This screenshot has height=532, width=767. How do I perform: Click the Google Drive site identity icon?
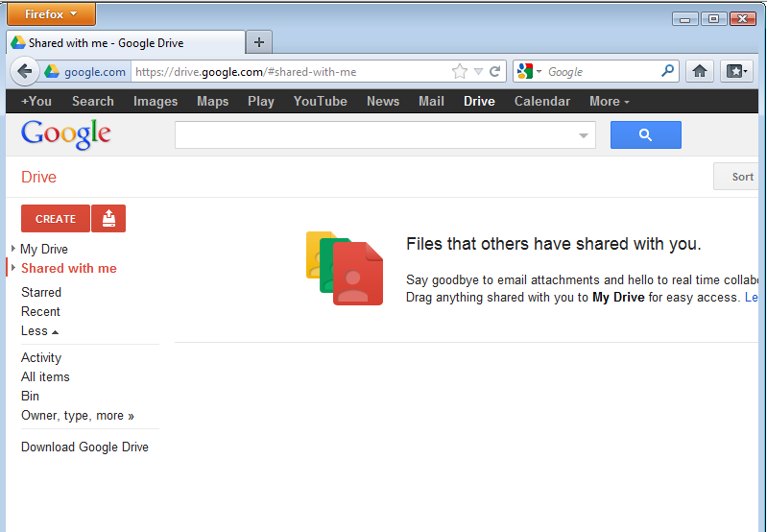tap(52, 72)
